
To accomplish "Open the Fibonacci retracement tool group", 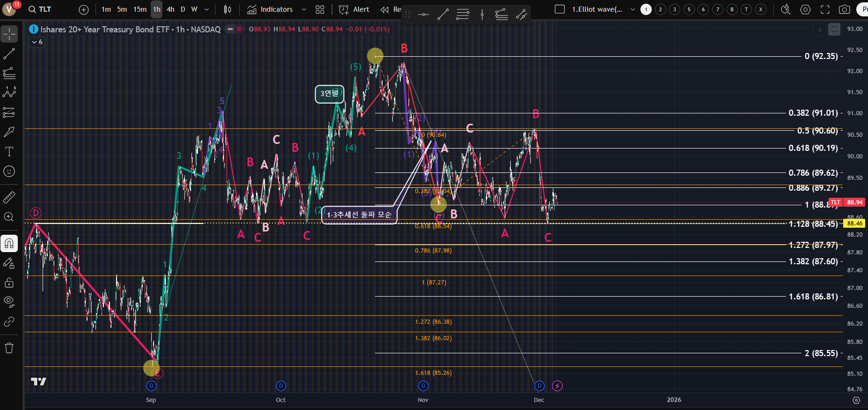I will (9, 73).
